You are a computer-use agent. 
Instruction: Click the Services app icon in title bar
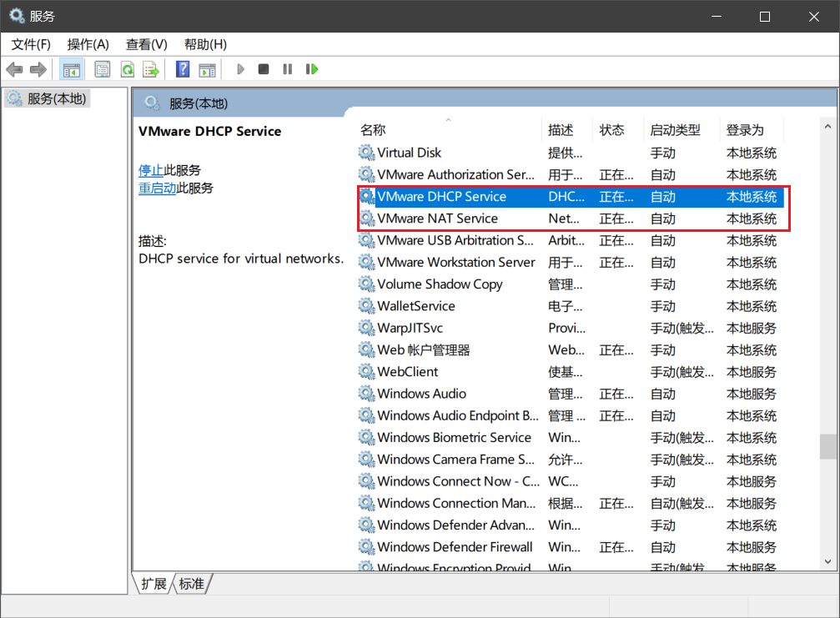(x=18, y=16)
